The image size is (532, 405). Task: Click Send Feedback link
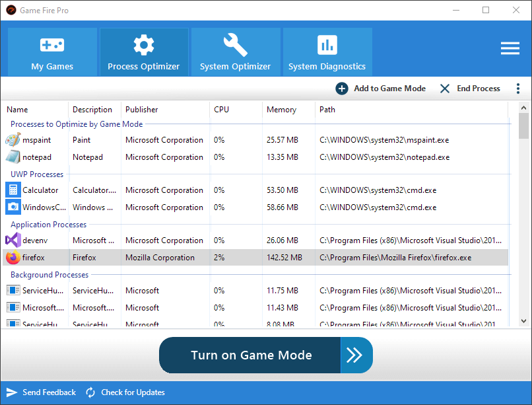tap(50, 392)
